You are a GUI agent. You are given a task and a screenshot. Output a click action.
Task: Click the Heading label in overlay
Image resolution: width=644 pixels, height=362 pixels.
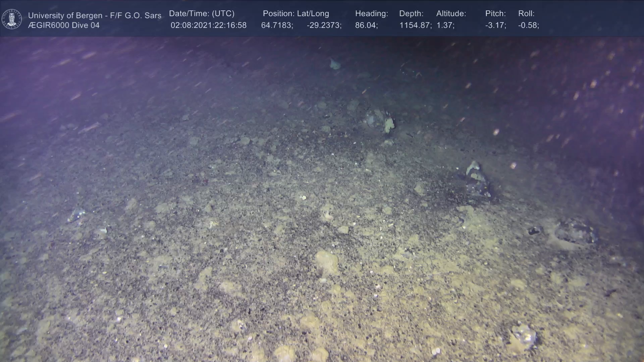371,14
